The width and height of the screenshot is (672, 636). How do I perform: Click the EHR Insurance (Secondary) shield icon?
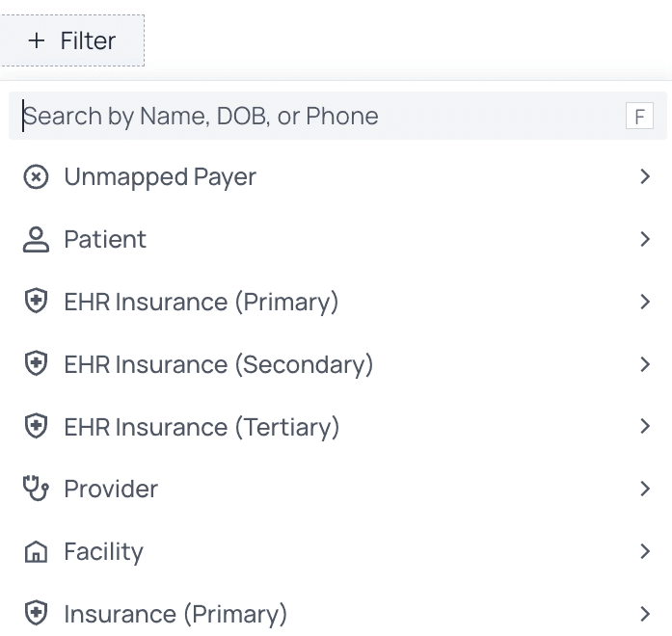[x=36, y=364]
